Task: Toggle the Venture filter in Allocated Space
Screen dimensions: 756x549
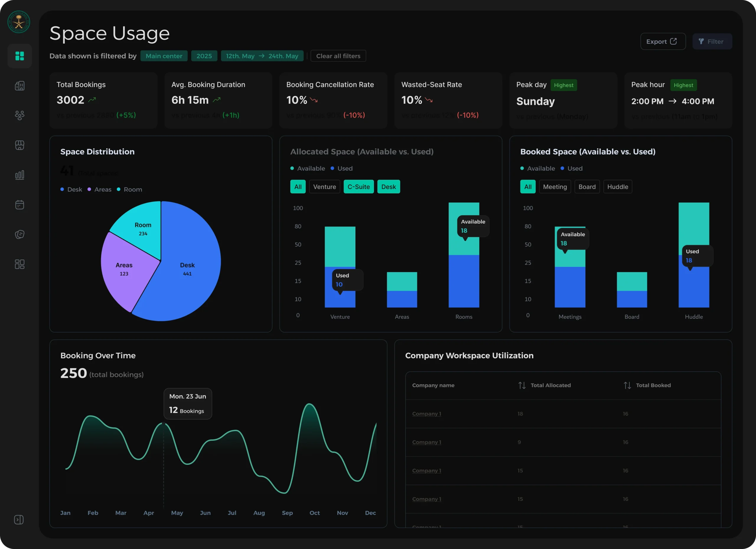Action: (x=324, y=187)
